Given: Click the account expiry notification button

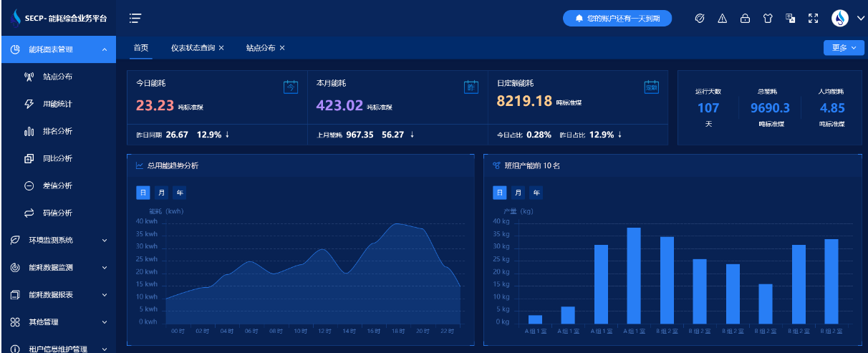Looking at the screenshot, I should [617, 19].
